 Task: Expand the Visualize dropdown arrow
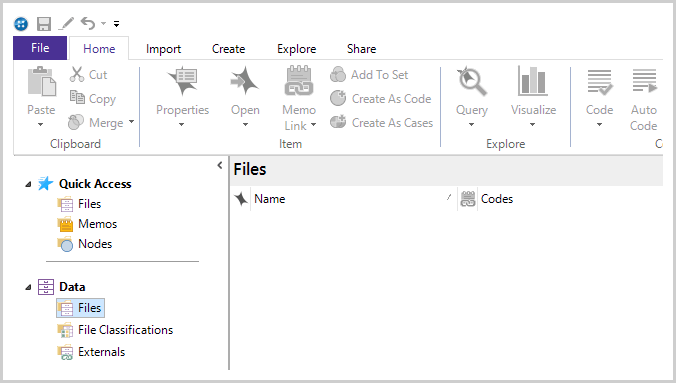click(532, 125)
